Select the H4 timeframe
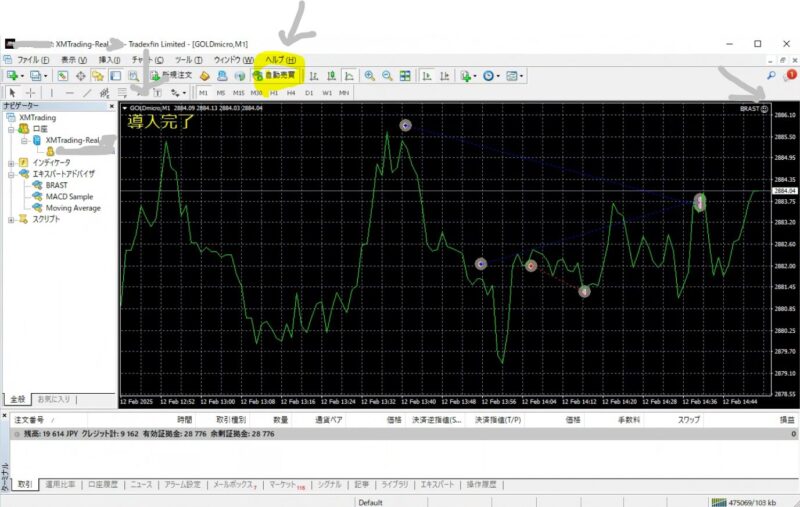 pyautogui.click(x=291, y=93)
